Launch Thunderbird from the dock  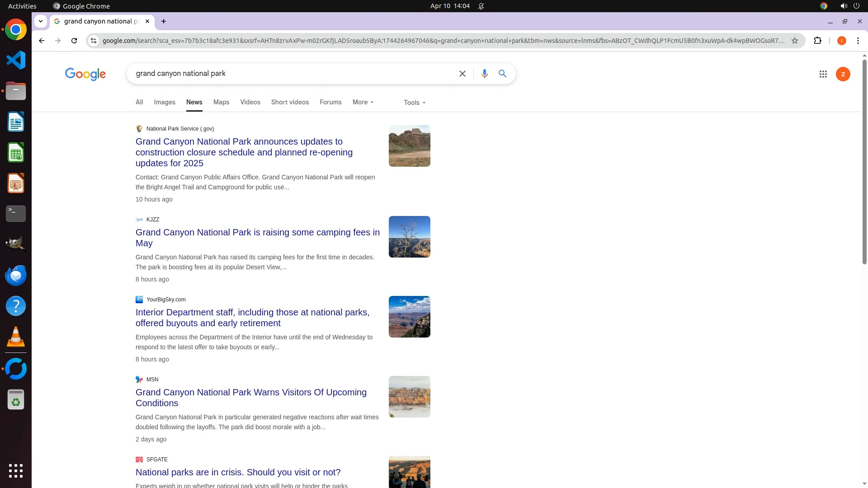[16, 275]
